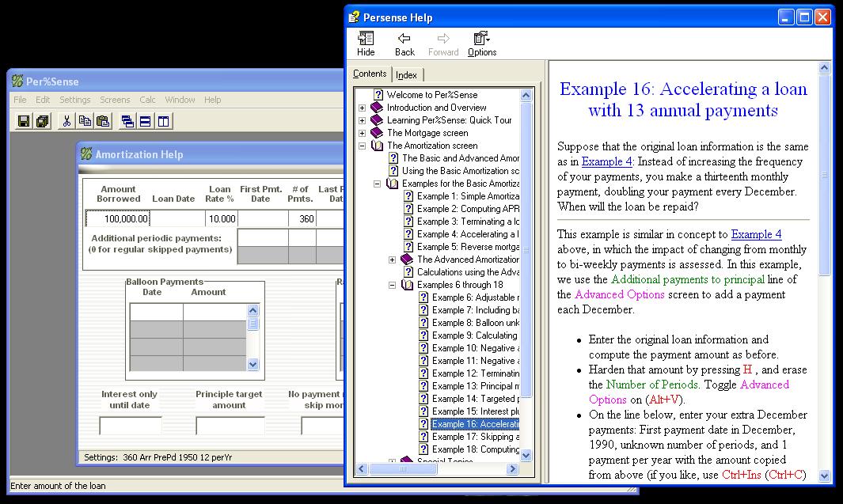Open Example 18: Computing topic

coord(475,449)
